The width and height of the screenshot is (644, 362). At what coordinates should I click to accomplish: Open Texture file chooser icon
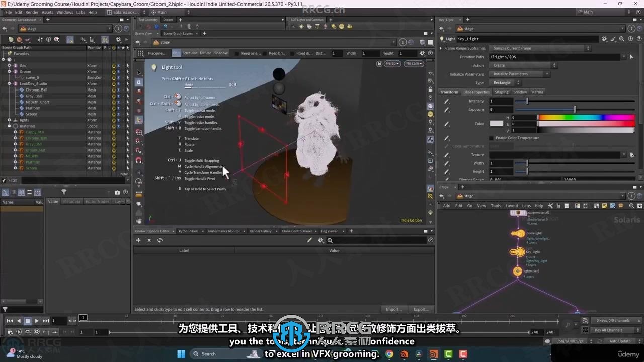pyautogui.click(x=632, y=155)
